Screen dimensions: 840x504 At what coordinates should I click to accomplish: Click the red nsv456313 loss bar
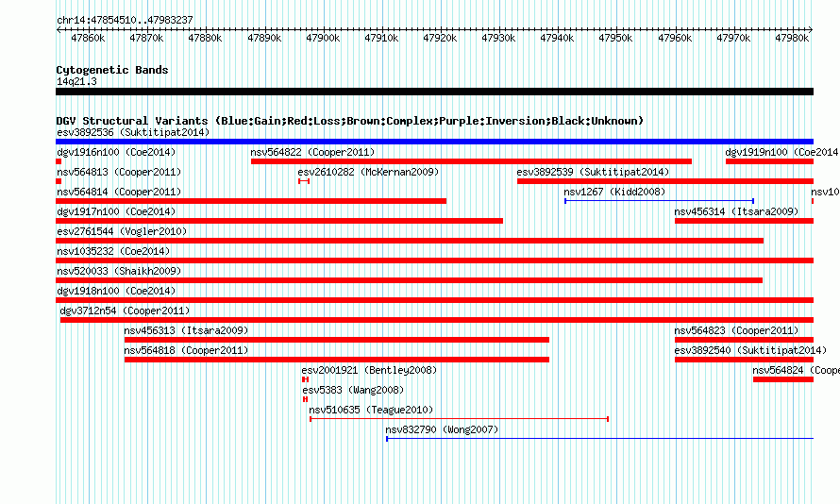(336, 340)
